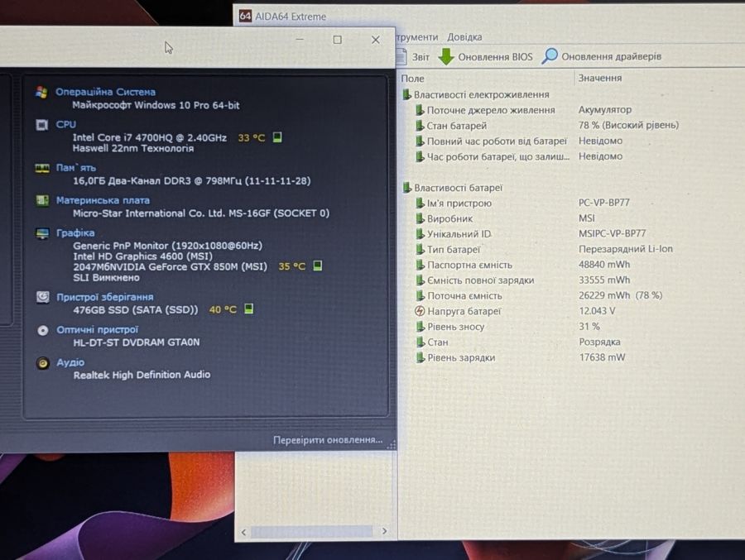This screenshot has width=745, height=560.
Task: Click the Realtek High Definition Audio text
Action: click(142, 375)
